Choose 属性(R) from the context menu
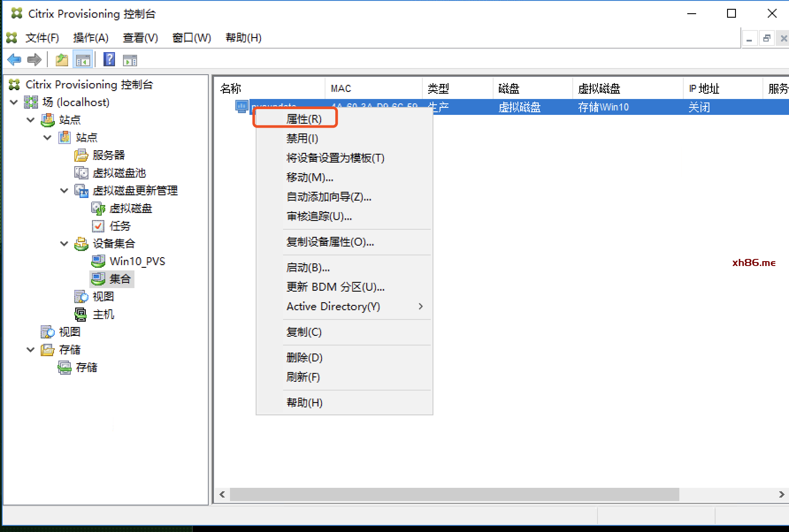The width and height of the screenshot is (789, 532). pyautogui.click(x=304, y=119)
